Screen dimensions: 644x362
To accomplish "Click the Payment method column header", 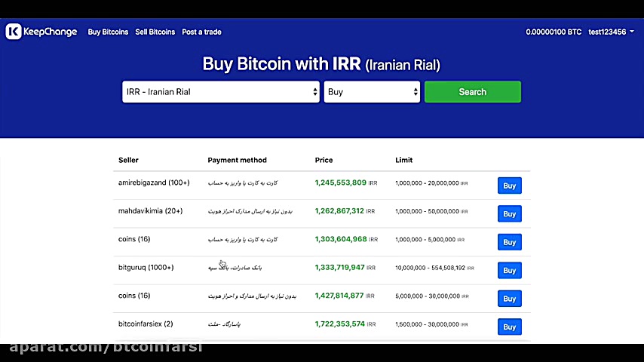I will click(237, 160).
